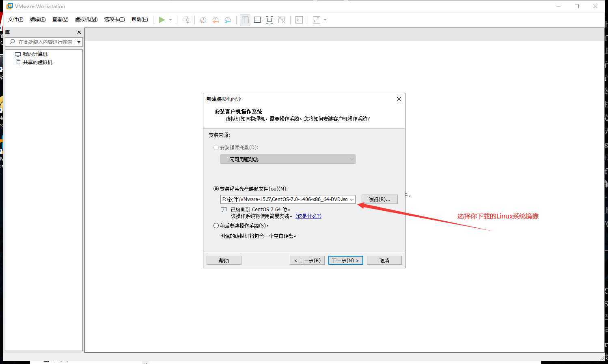Select 共享的虚拟机 in the library tree

tap(37, 62)
